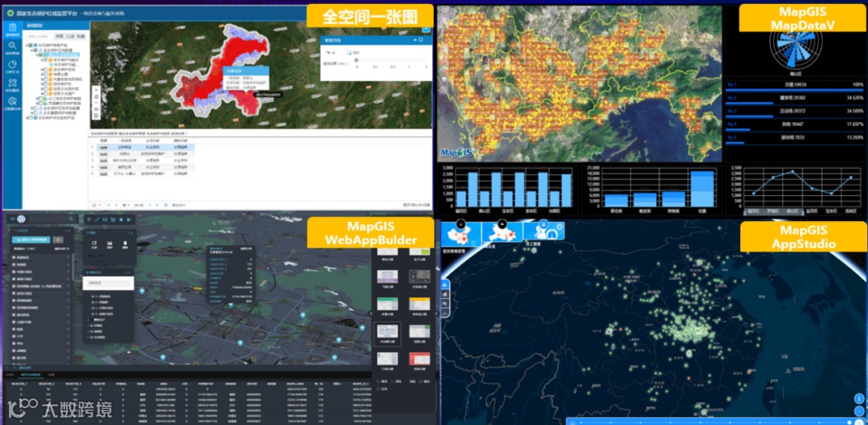Click bottom icon in AppStudio left vertical toolbar

point(445,314)
